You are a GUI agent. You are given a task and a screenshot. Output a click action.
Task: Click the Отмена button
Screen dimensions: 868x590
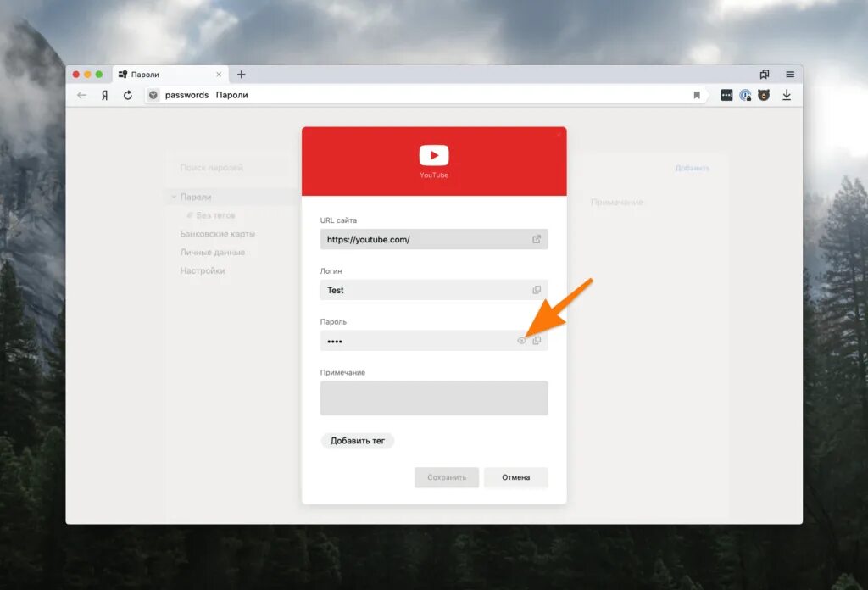click(x=516, y=477)
